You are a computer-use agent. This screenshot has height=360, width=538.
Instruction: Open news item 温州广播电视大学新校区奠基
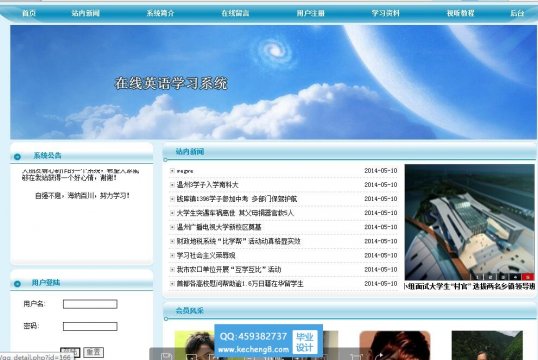[219, 227]
